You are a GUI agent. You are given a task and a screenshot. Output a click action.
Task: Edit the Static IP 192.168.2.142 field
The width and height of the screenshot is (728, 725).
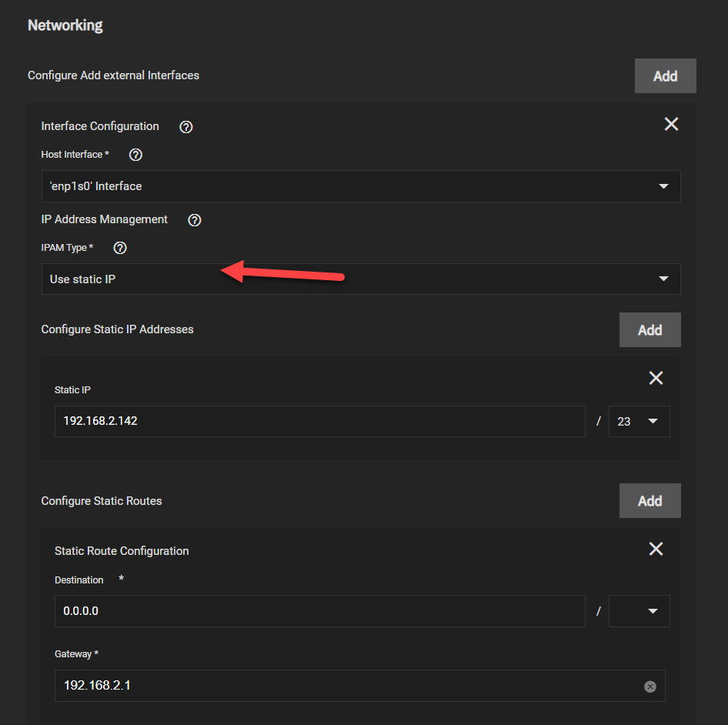click(x=320, y=421)
